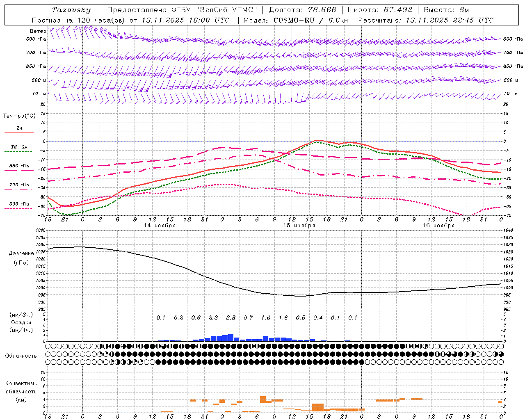
Task: Click the 0.6 three-hour precipitation value
Action: pos(196,317)
